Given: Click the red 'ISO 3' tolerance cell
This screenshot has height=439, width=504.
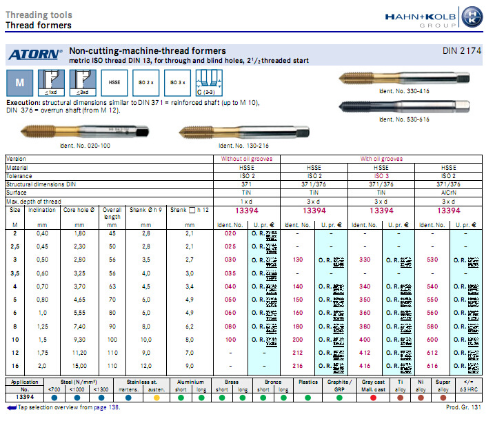Looking at the screenshot, I should (x=381, y=176).
